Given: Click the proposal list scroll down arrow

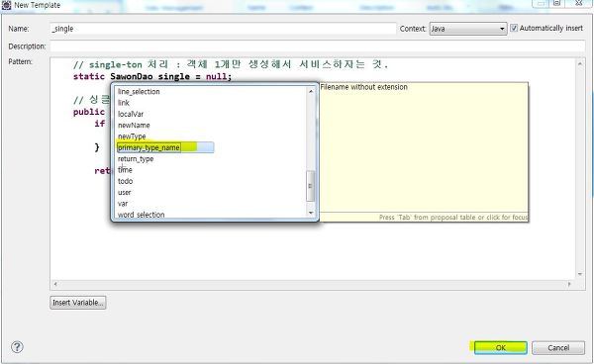Looking at the screenshot, I should point(311,213).
